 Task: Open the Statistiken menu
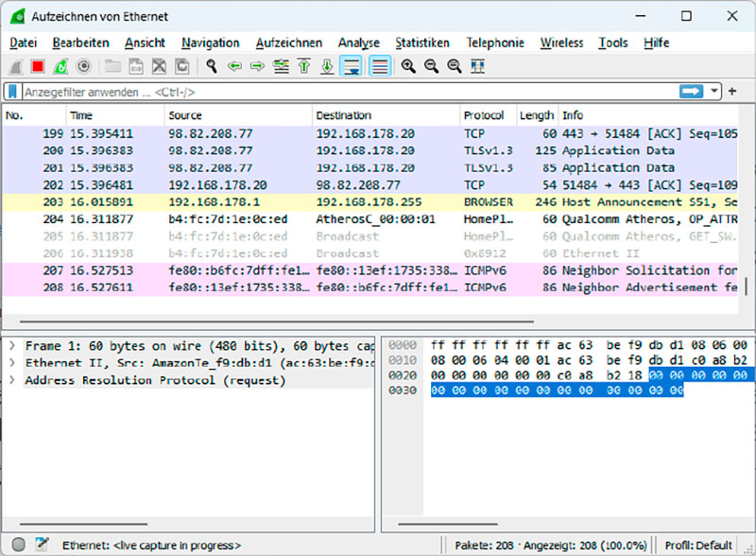tap(422, 43)
